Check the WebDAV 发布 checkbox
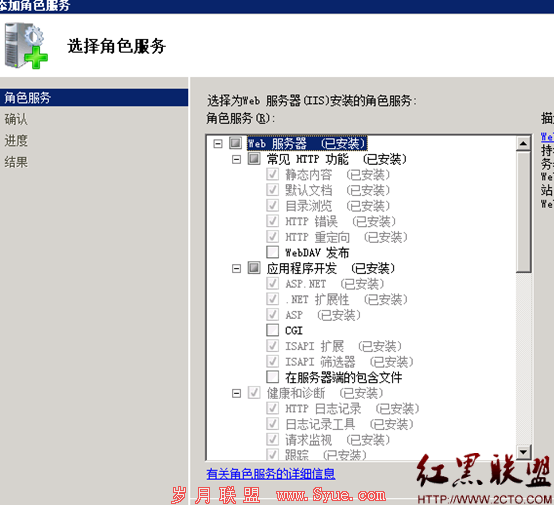Image resolution: width=554 pixels, height=505 pixels. (x=272, y=252)
